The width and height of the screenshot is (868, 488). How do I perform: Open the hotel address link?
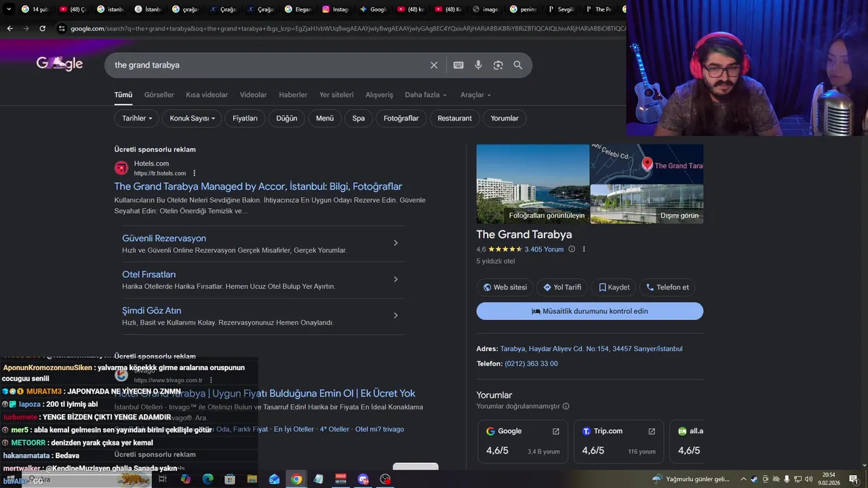point(591,349)
